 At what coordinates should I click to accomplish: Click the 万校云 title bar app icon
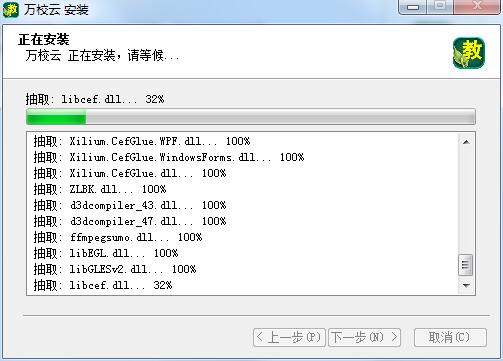[x=11, y=10]
